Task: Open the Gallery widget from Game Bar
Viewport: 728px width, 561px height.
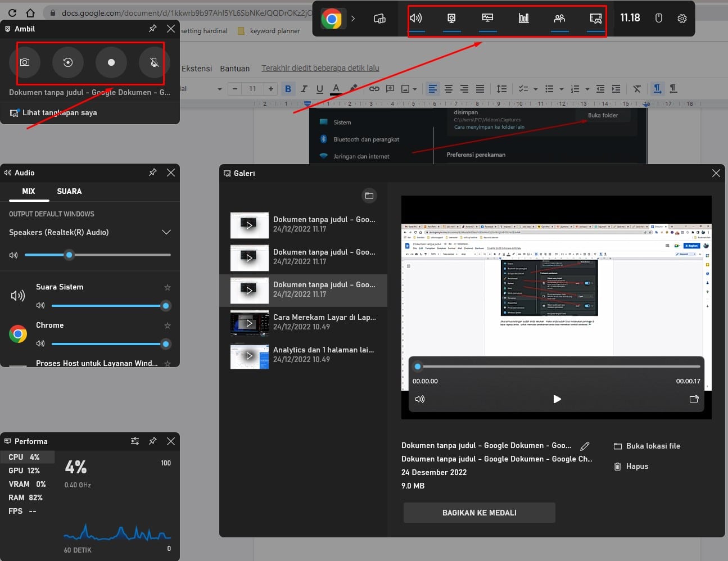Action: [595, 19]
